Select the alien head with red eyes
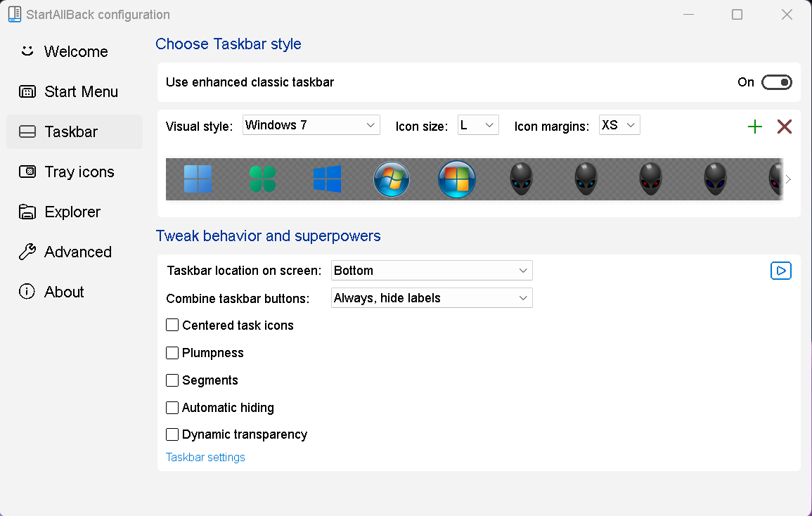The image size is (812, 516). click(651, 179)
